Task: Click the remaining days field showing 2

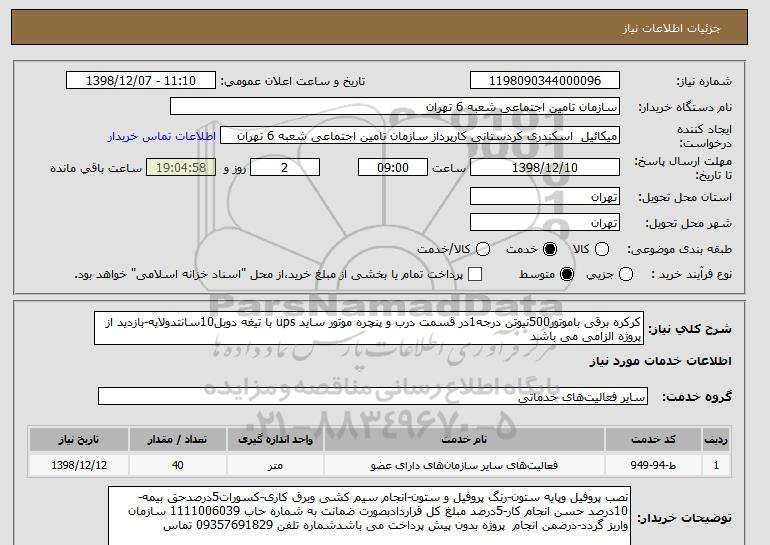Action: 285,167
